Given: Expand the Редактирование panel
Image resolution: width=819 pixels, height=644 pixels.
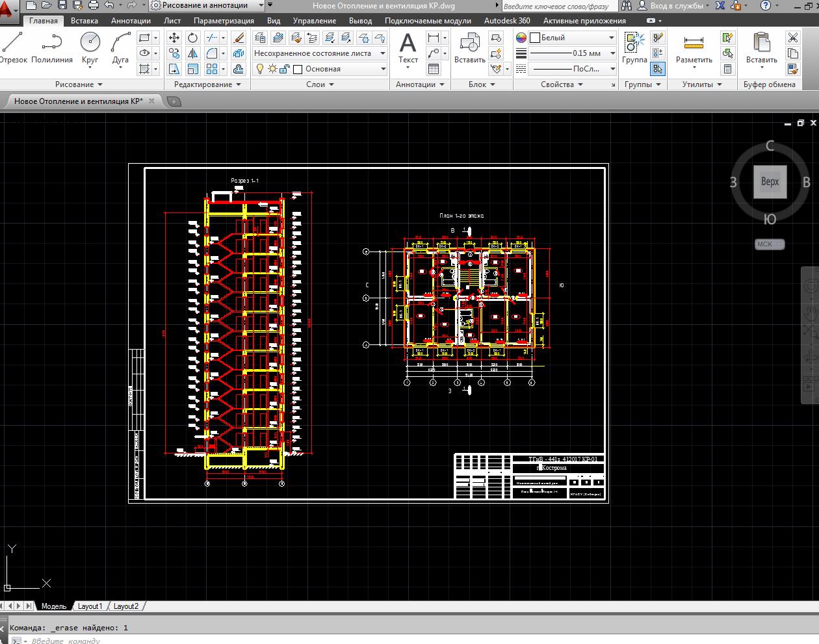Looking at the screenshot, I should 207,84.
